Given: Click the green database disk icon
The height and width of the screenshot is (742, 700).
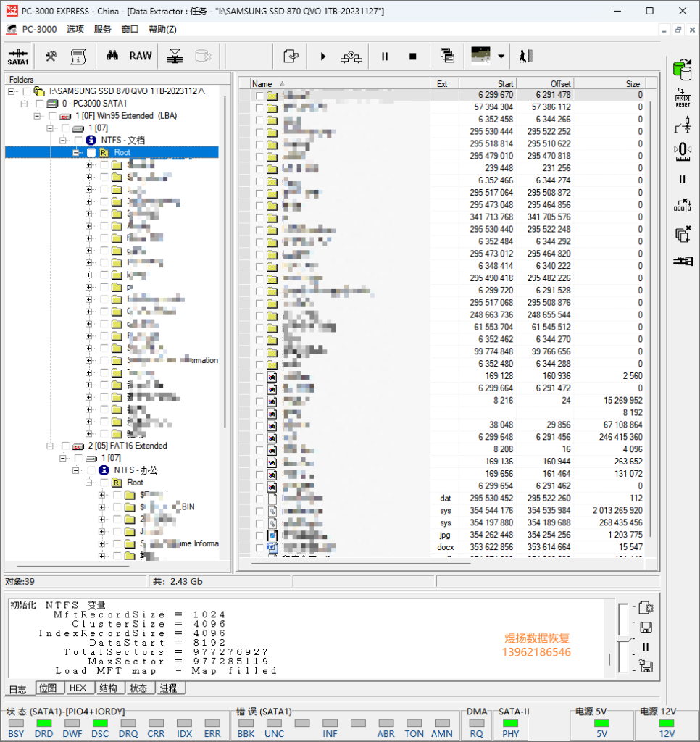Looking at the screenshot, I should pos(683,69).
